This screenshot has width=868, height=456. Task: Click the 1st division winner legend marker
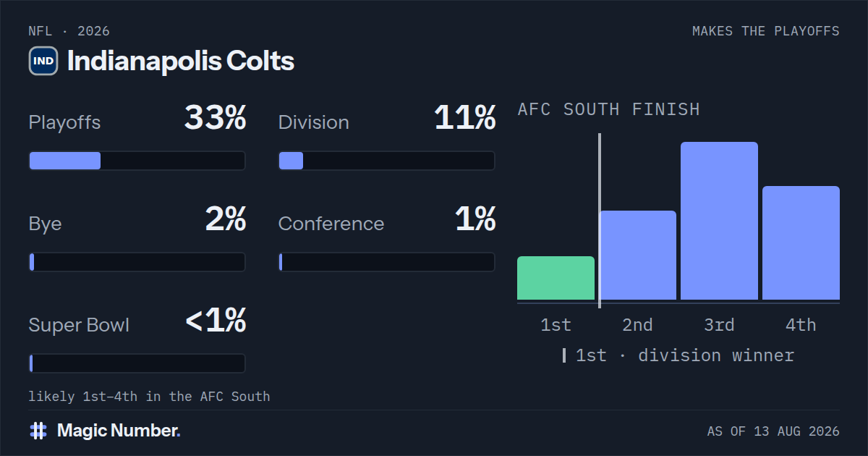564,355
